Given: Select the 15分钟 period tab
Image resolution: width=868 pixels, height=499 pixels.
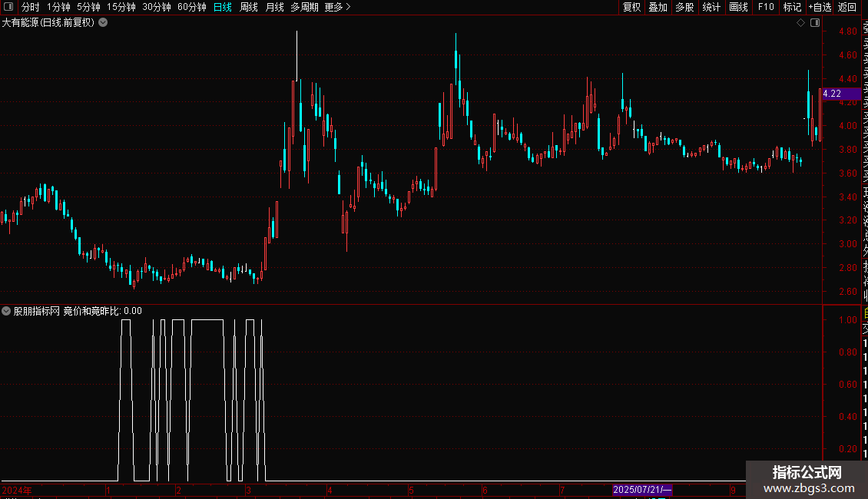Looking at the screenshot, I should point(121,7).
